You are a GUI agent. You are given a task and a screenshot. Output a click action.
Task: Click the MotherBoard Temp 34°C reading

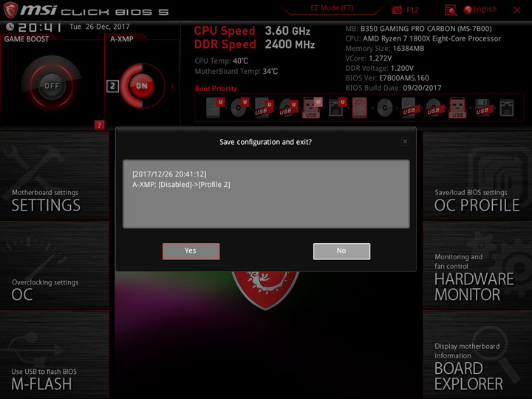[236, 71]
